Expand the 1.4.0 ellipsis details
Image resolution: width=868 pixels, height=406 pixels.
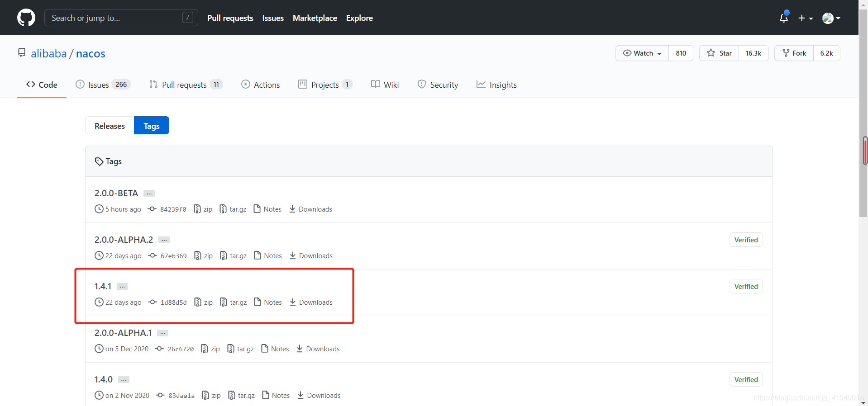(x=124, y=379)
